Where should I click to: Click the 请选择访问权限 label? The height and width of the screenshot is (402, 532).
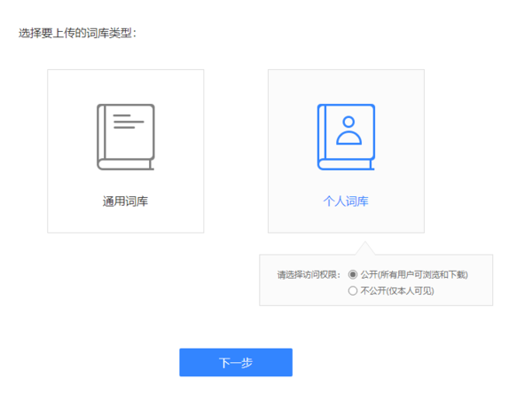pos(309,274)
